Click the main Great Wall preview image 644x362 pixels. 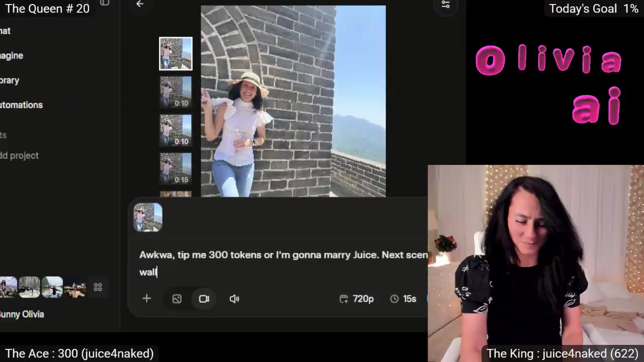(x=293, y=101)
